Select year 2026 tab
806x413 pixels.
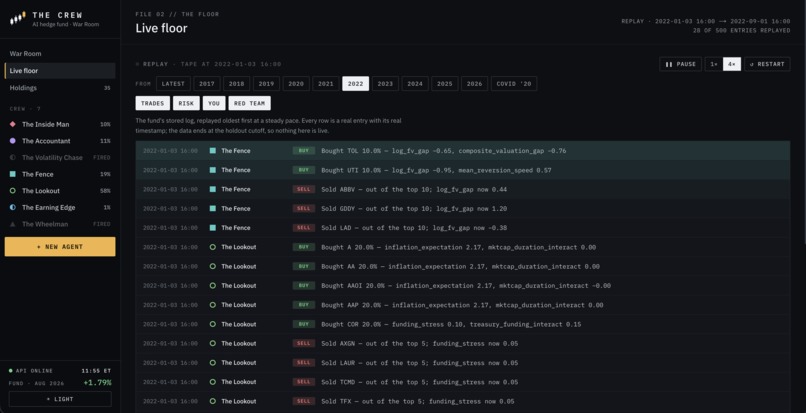(x=474, y=84)
